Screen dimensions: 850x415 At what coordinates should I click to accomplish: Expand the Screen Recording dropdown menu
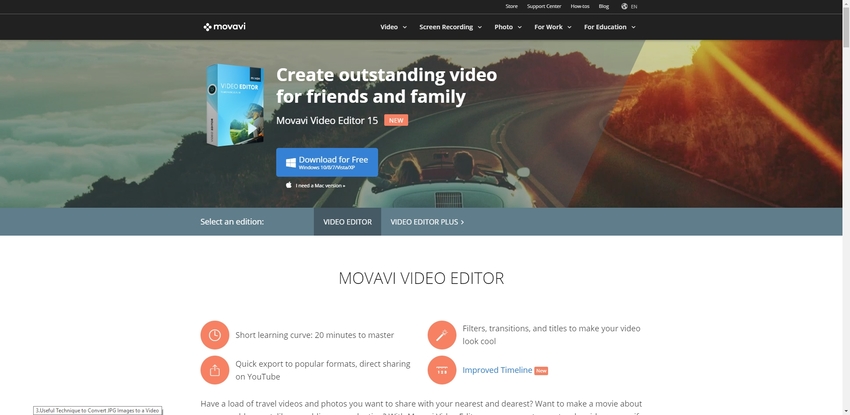pos(450,27)
